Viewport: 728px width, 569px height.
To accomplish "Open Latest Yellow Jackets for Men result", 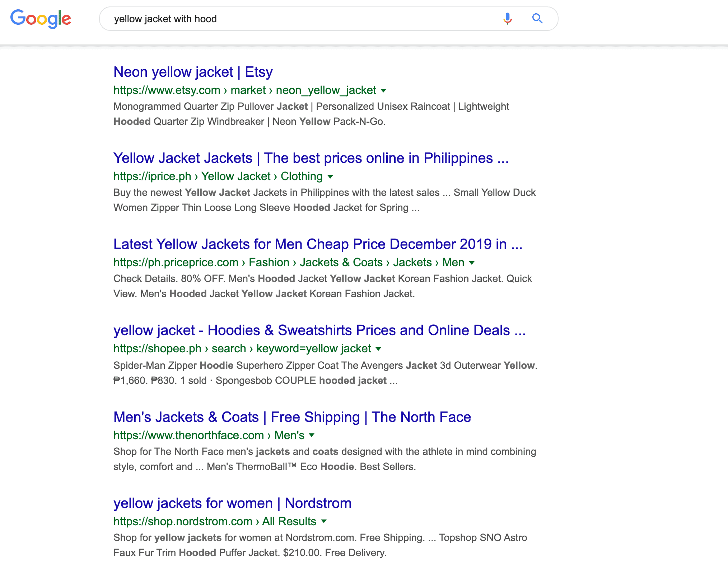I will click(x=318, y=244).
